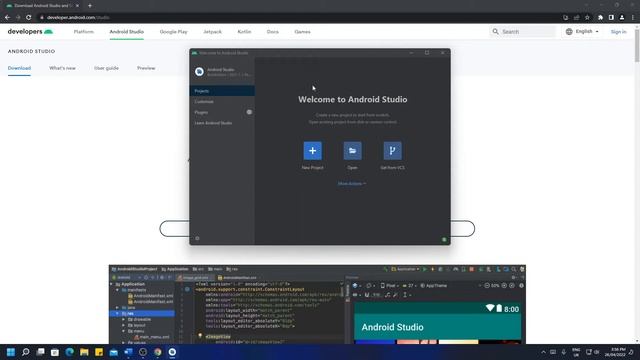The image size is (640, 360).
Task: Open the Google Play nav item
Action: point(173,31)
